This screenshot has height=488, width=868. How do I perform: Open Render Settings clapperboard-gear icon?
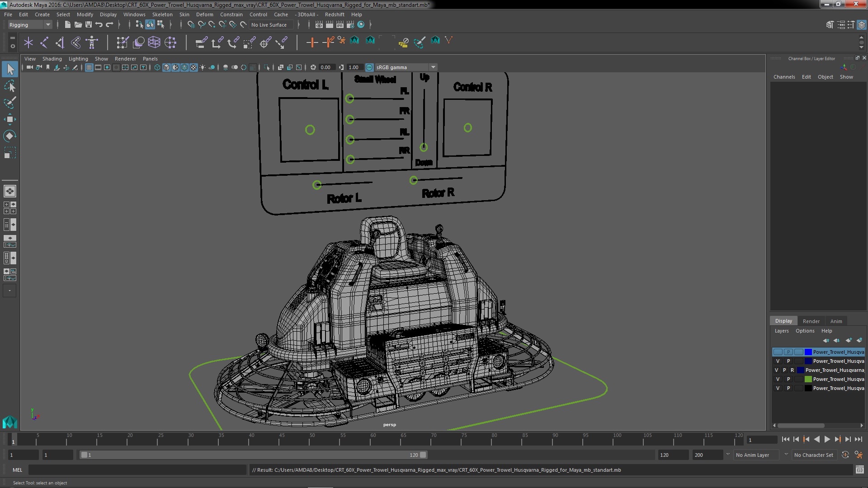click(350, 25)
